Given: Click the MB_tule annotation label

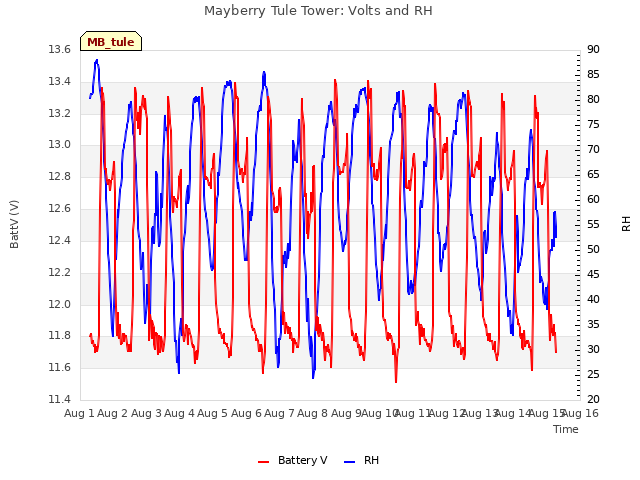Looking at the screenshot, I should point(111,41).
